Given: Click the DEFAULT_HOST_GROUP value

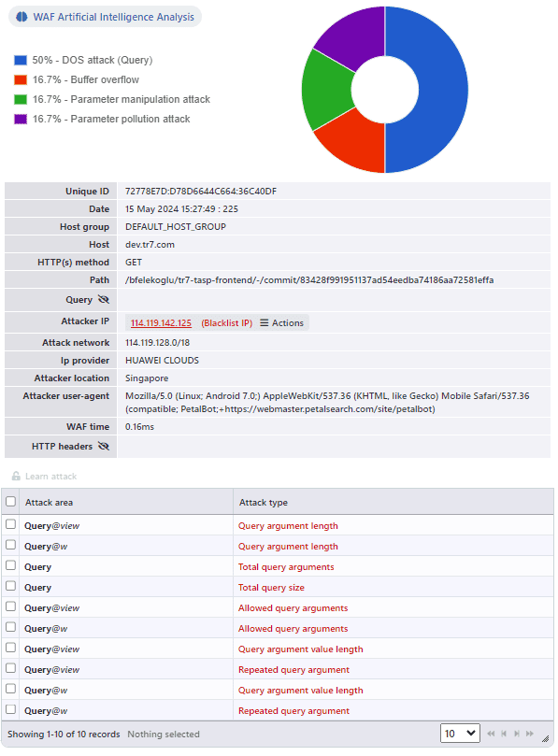Looking at the screenshot, I should click(176, 226).
